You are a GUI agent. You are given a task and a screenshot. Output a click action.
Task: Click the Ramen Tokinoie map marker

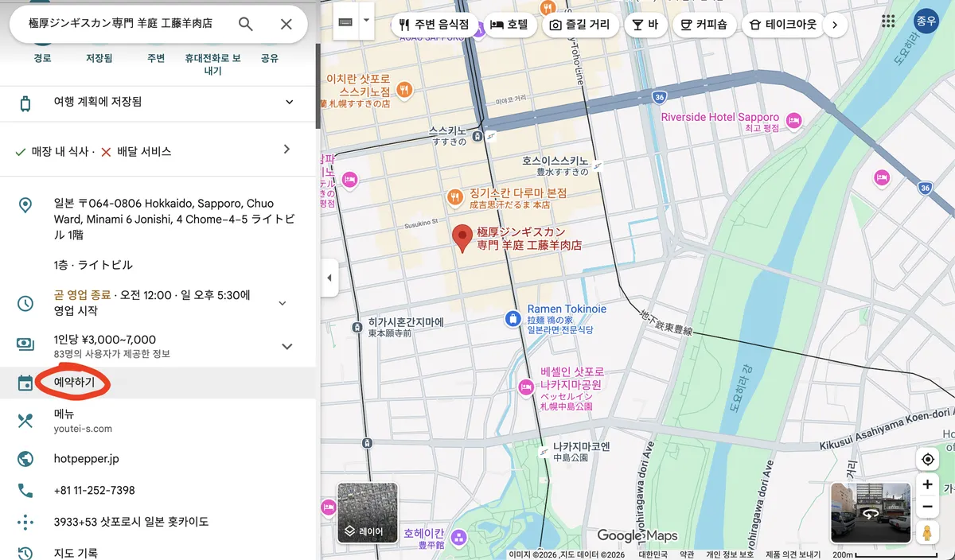[x=513, y=320]
